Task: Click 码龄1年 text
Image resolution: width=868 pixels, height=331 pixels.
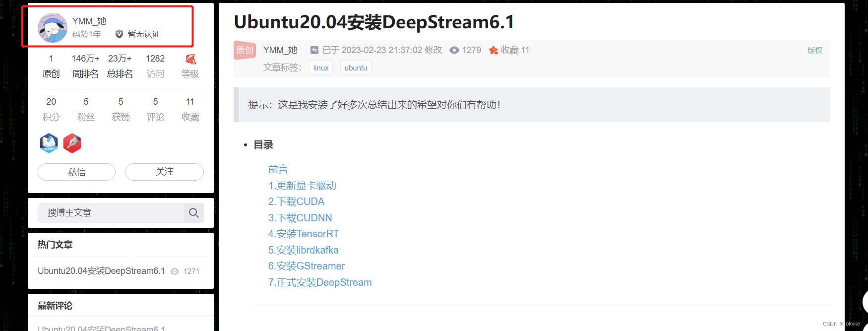Action: click(87, 34)
